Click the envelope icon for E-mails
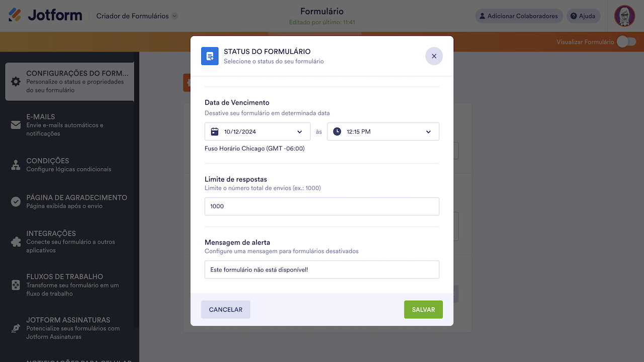 point(16,125)
